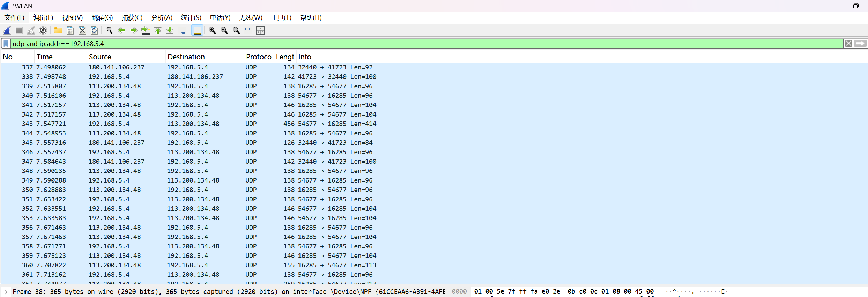Select packet 340 at time 7.516106

[x=434, y=96]
